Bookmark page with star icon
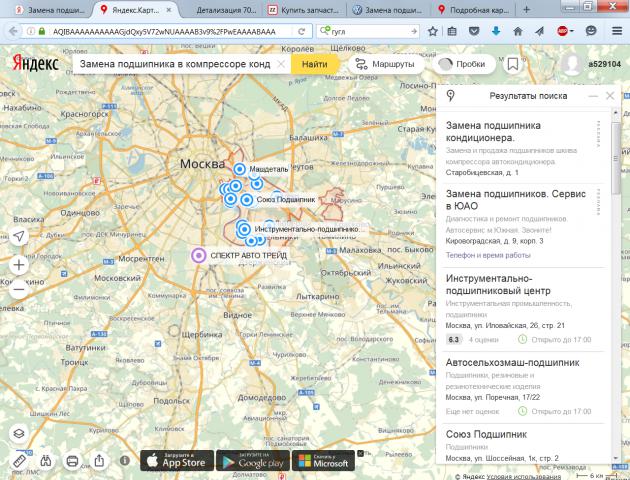 coord(433,31)
